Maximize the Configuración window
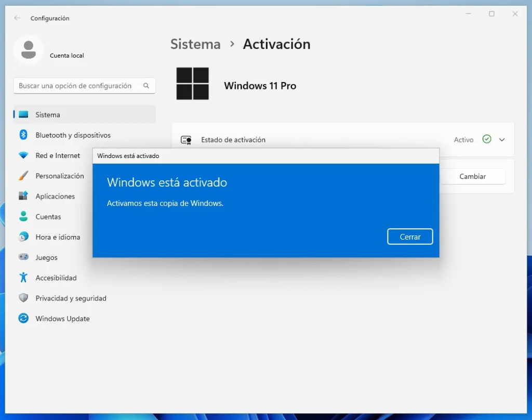The image size is (532, 420). click(x=491, y=14)
